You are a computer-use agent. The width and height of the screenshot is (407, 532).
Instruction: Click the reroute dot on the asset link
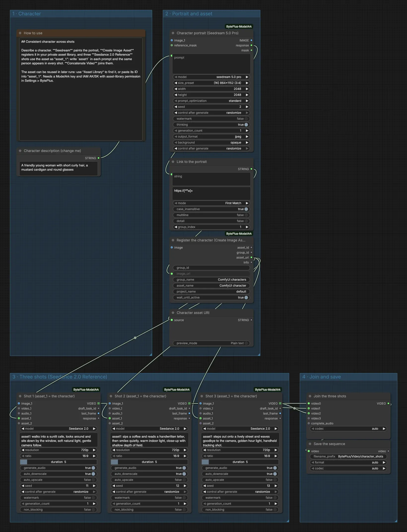pyautogui.click(x=135, y=338)
